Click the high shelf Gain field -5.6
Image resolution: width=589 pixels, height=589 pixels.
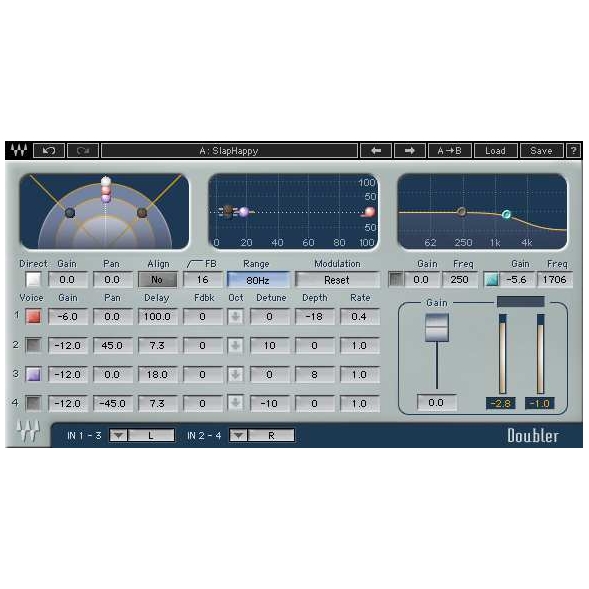click(x=517, y=279)
